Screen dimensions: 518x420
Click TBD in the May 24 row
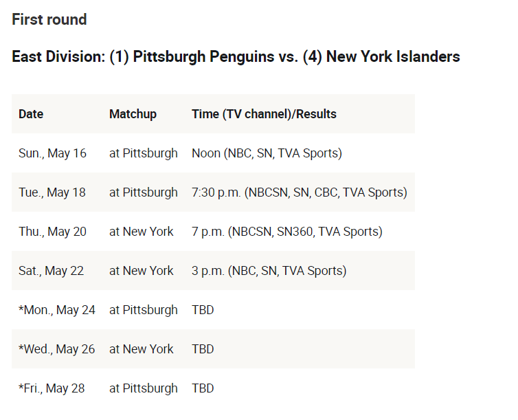tap(203, 310)
